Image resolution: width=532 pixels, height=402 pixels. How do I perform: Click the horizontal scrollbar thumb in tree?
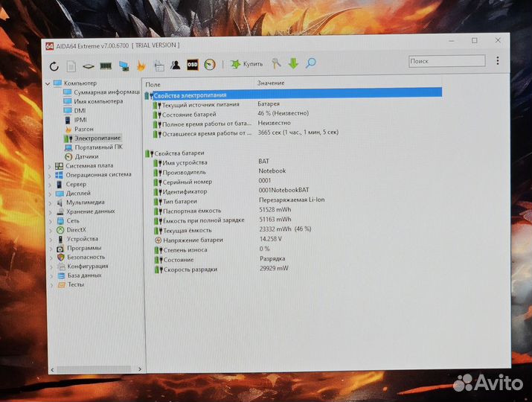(x=94, y=369)
